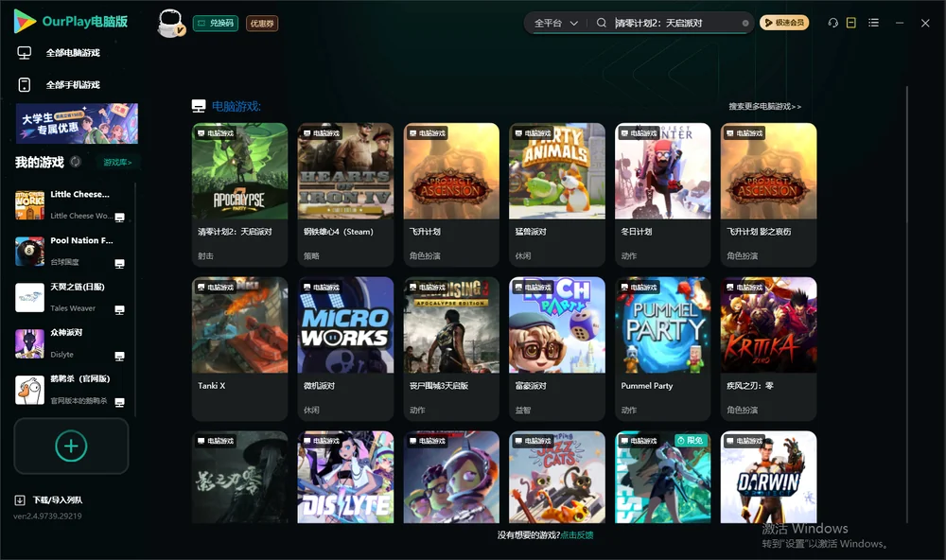This screenshot has height=560, width=946.
Task: Click PC icon beside Tales Weaver
Action: (119, 310)
